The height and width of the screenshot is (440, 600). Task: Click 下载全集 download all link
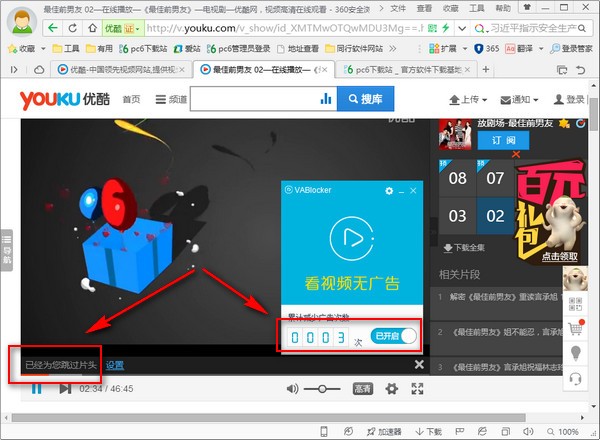pyautogui.click(x=464, y=248)
